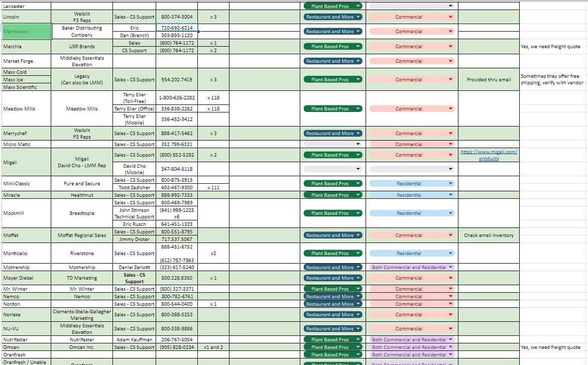Open the Mockmill row Plant Based Pros dropdown
588x365 pixels.
(332, 213)
